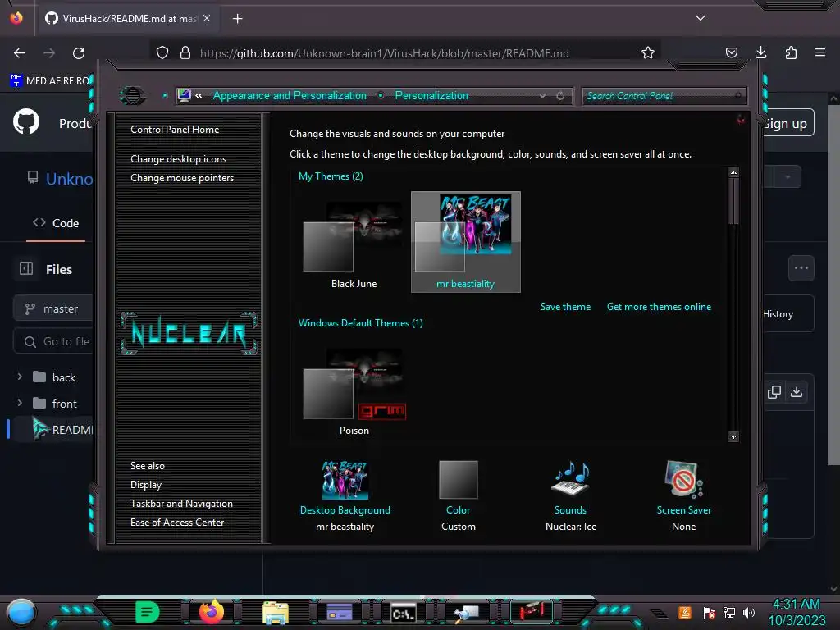This screenshot has height=630, width=840.
Task: Open Sounds settings icon
Action: click(571, 480)
